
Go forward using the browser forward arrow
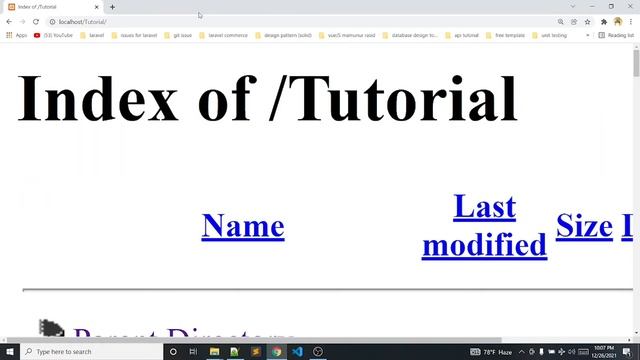[x=22, y=22]
